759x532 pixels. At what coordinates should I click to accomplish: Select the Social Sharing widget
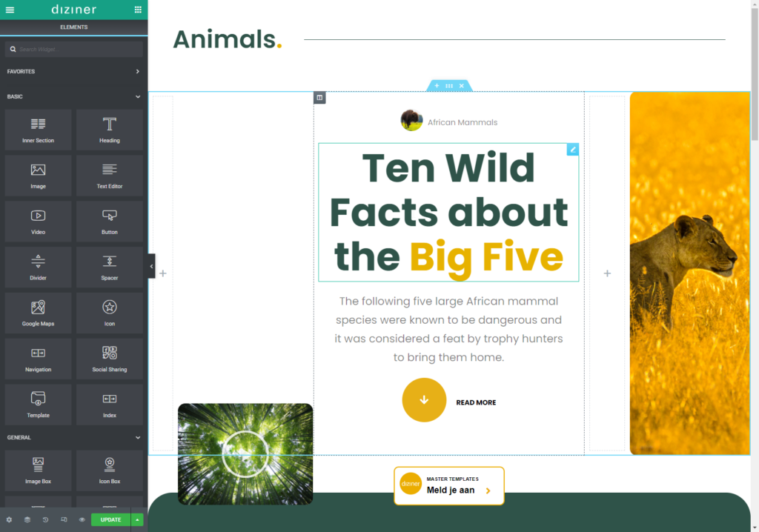[x=110, y=359]
